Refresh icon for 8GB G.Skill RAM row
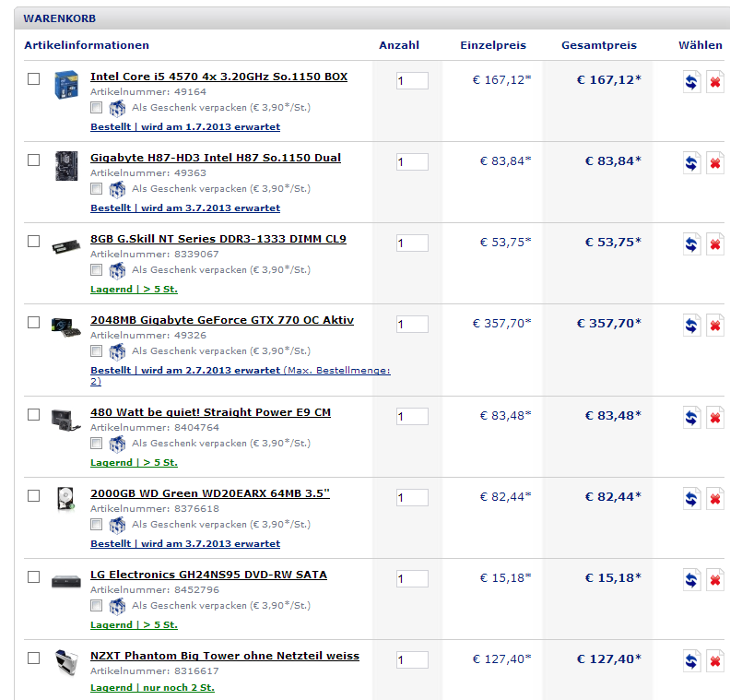The image size is (730, 700). (x=692, y=244)
